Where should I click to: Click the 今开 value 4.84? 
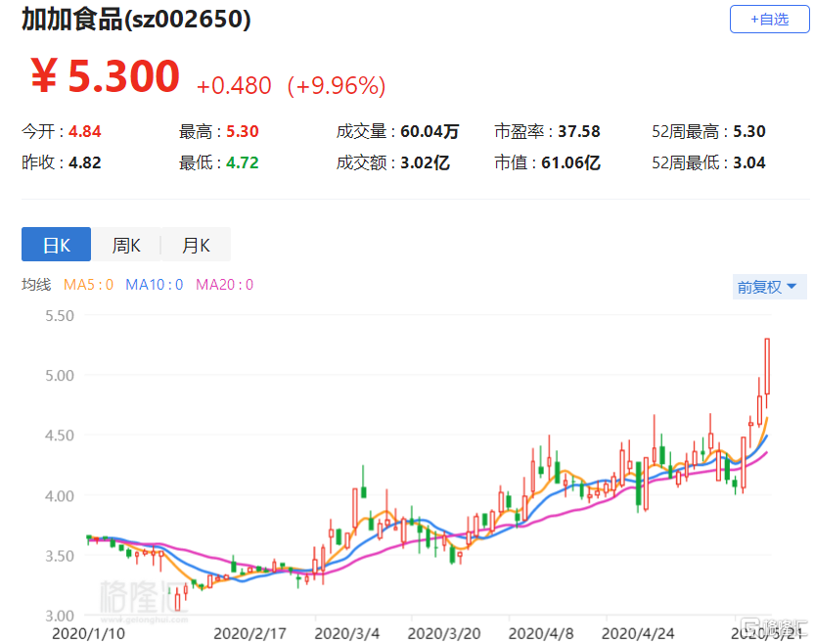tap(84, 131)
